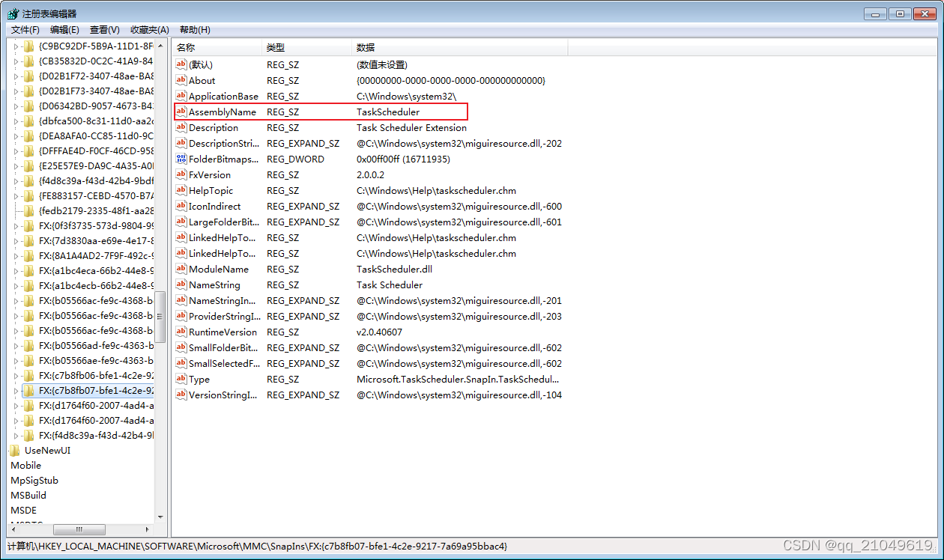Select the FX:{c7b8fb06-bfe1 tree key
Image resolution: width=944 pixels, height=560 pixels.
[96, 375]
